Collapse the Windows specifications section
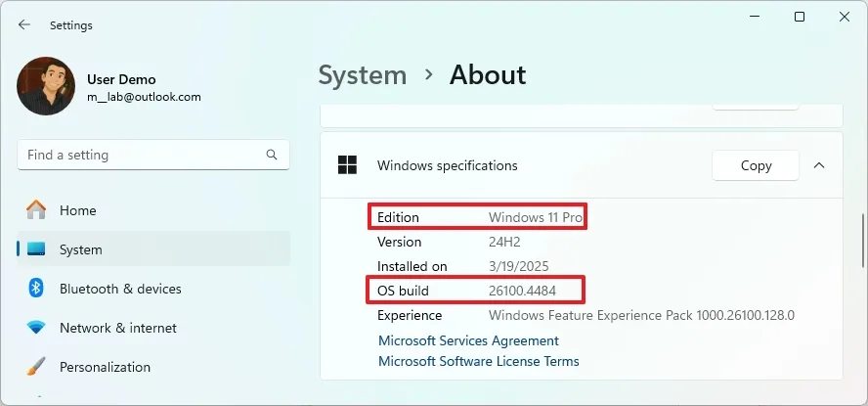 [x=819, y=165]
